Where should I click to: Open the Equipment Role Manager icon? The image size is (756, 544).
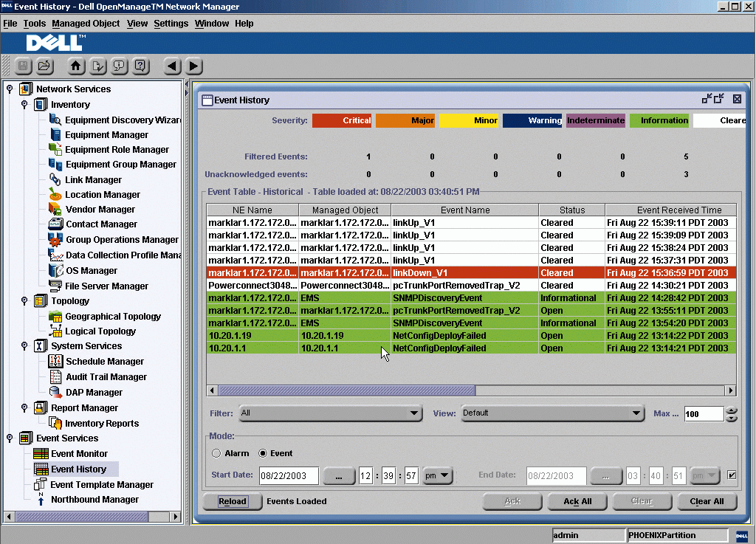[55, 149]
